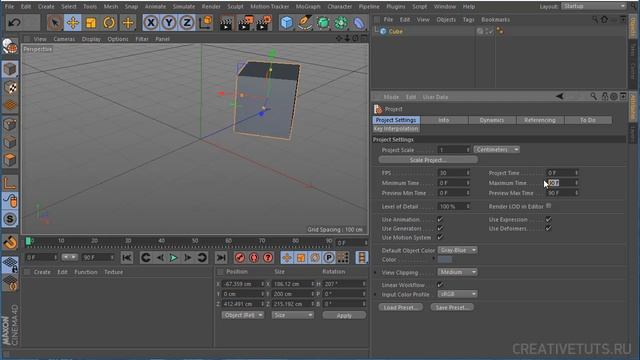640x360 pixels.
Task: Open the Layout Startup dropdown
Action: pyautogui.click(x=593, y=6)
